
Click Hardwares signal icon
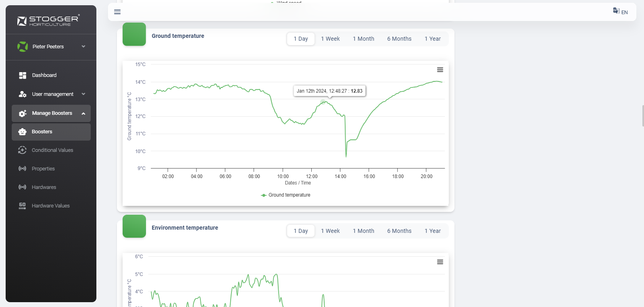(22, 187)
